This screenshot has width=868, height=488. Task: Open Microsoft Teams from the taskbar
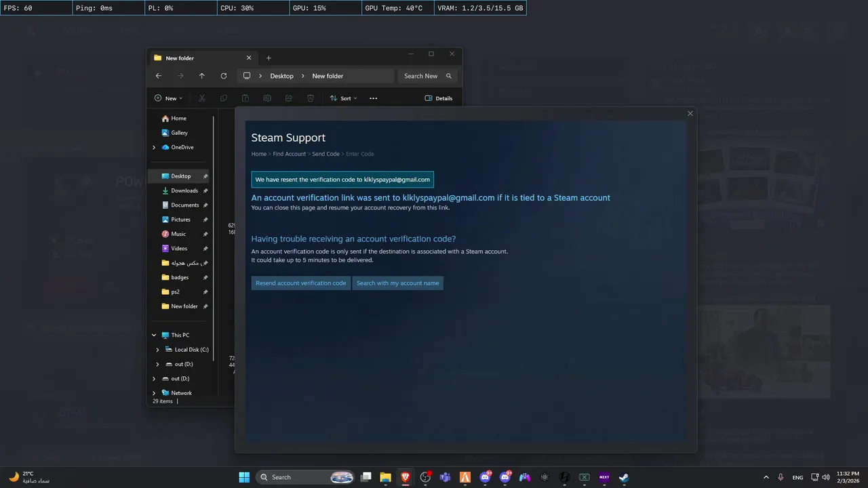tap(446, 477)
